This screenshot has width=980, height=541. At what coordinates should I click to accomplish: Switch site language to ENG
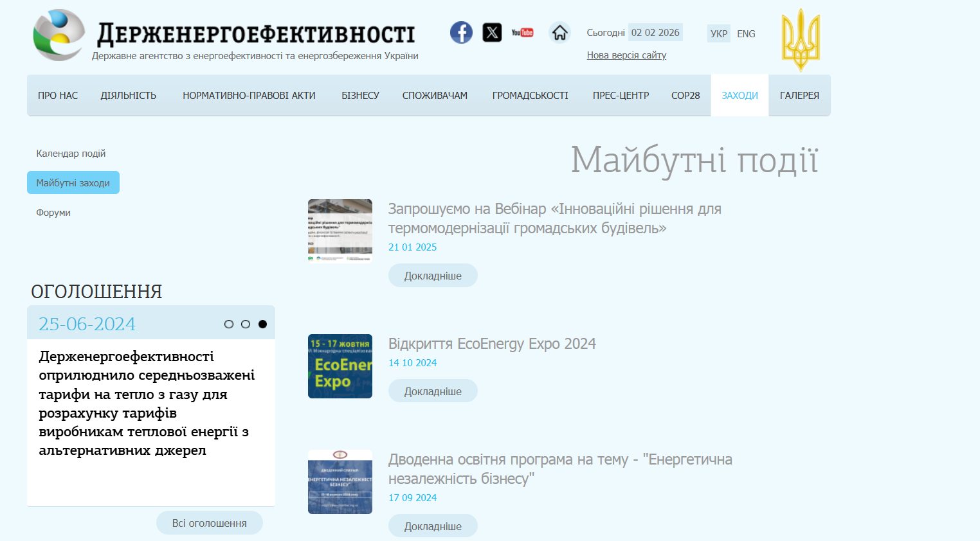click(x=746, y=33)
